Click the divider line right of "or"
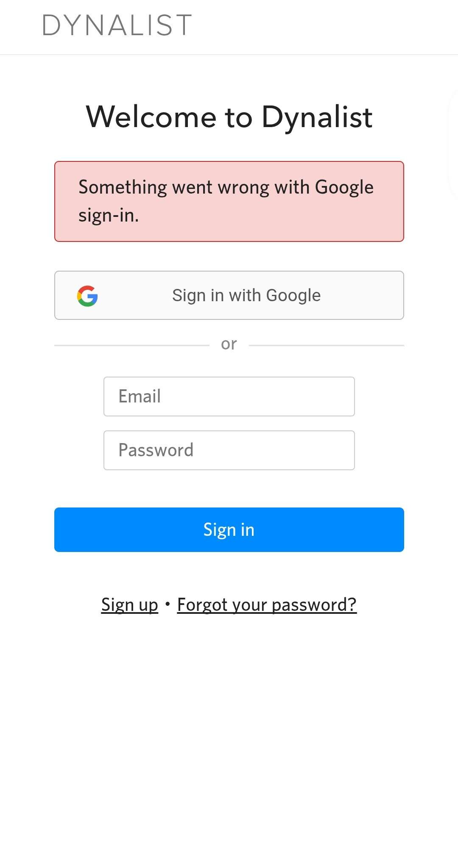Viewport: 458px width, 868px height. 326,345
